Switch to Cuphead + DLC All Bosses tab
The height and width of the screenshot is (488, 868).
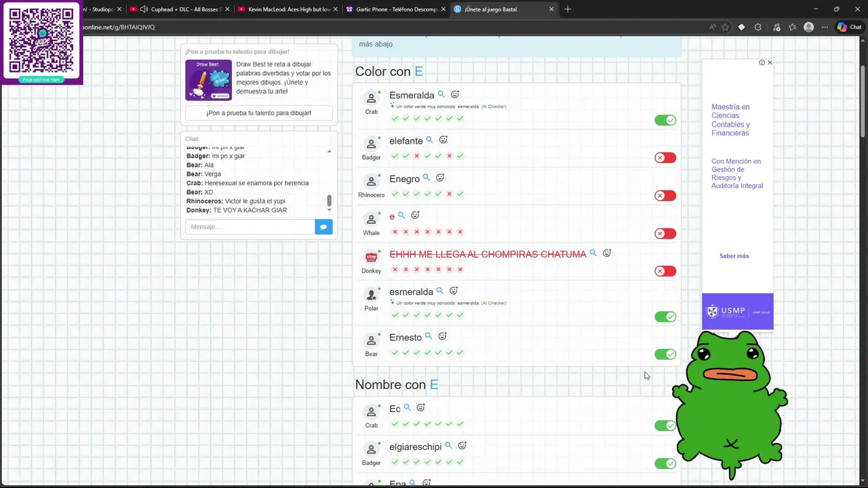[180, 9]
